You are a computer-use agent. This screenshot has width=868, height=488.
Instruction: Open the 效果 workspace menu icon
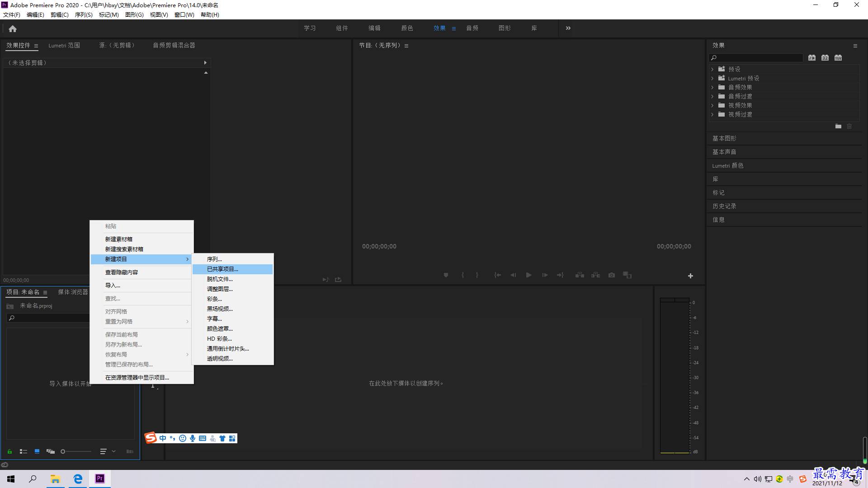pyautogui.click(x=454, y=28)
